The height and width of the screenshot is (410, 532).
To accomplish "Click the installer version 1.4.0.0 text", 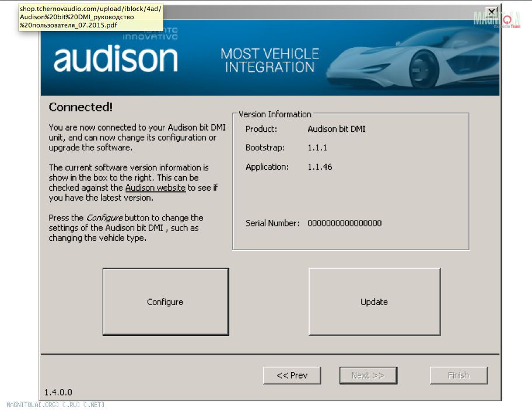I will (x=58, y=393).
